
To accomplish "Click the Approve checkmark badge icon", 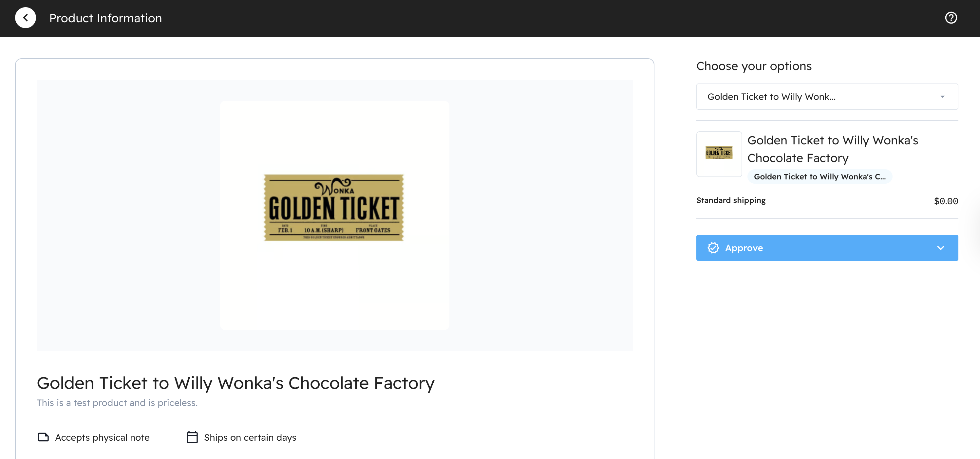I will [713, 248].
